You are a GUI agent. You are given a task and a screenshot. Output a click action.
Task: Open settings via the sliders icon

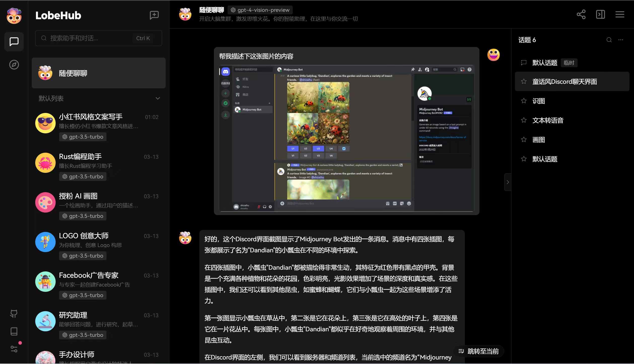pyautogui.click(x=14, y=349)
